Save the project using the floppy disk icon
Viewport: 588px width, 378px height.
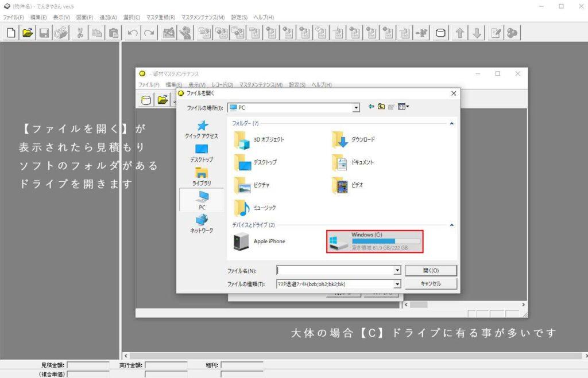click(x=44, y=33)
